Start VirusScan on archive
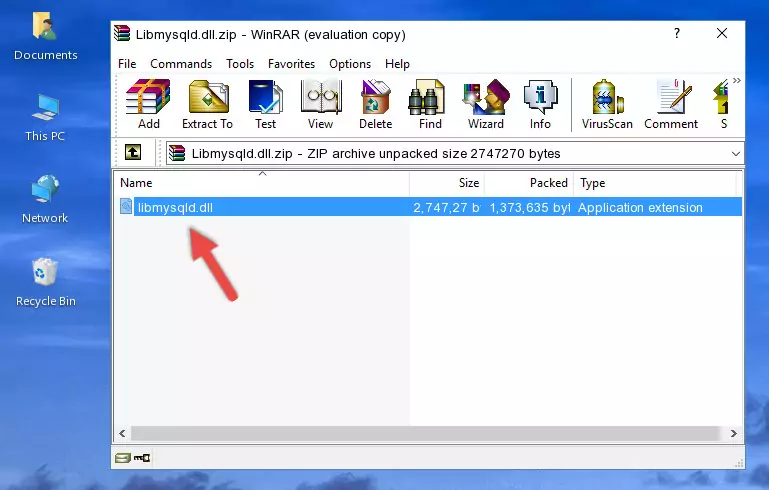Screen dimensions: 769x490 607,104
